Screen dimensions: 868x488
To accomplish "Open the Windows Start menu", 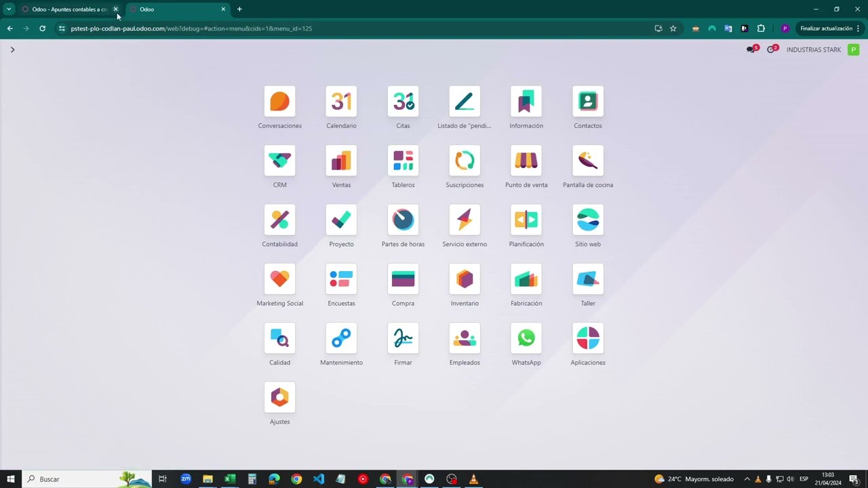I will [x=11, y=479].
